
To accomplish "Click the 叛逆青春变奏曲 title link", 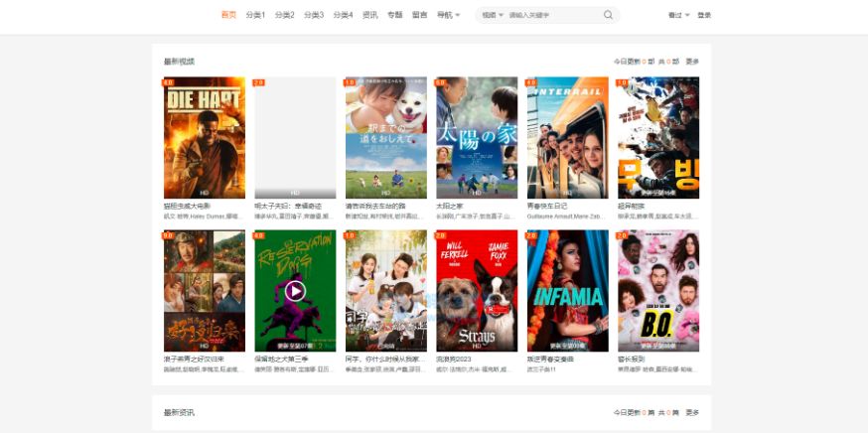I will [x=550, y=360].
